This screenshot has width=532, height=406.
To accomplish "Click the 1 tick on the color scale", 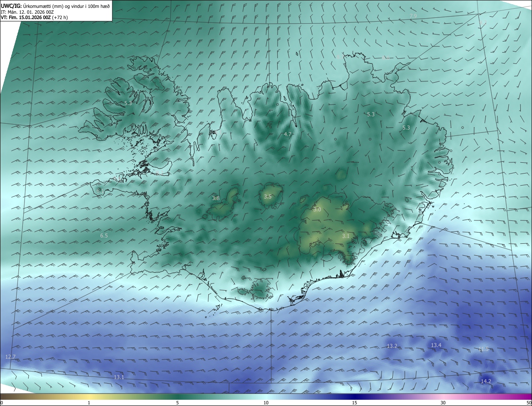I will point(89,403).
